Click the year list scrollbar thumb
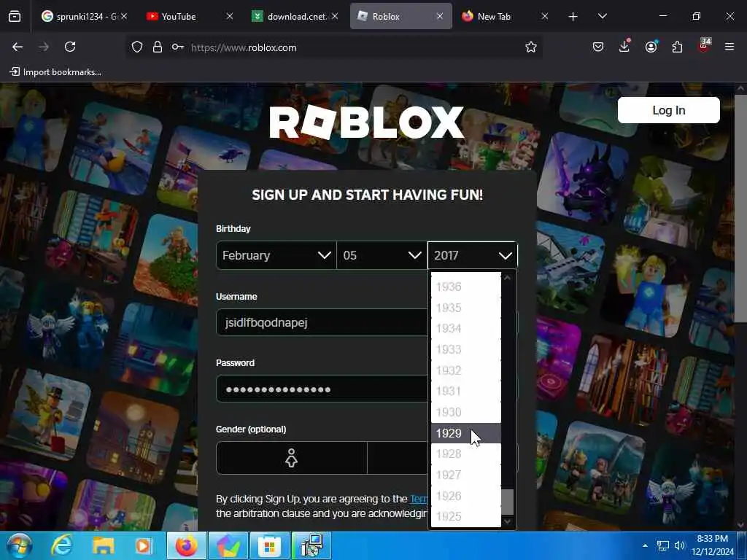 (x=508, y=502)
